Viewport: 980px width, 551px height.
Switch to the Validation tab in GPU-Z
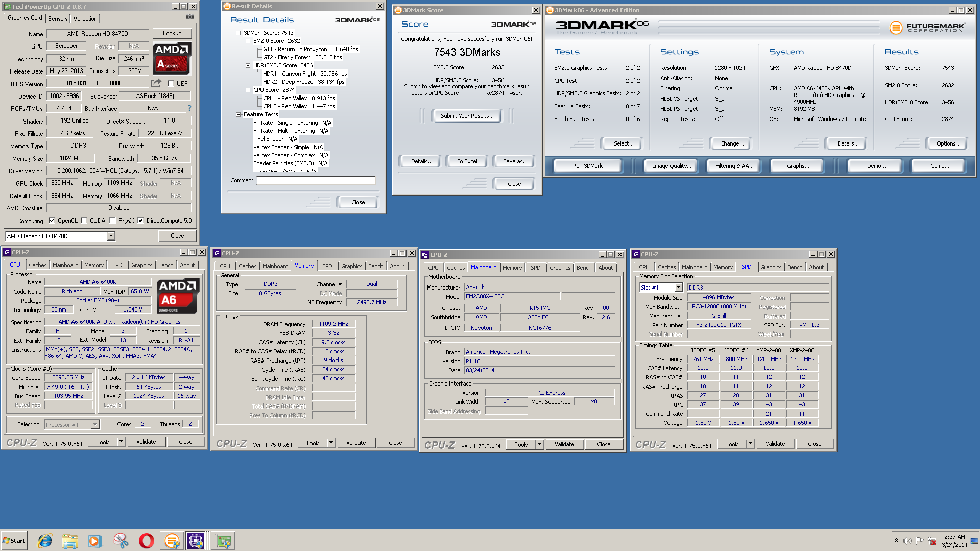[85, 18]
